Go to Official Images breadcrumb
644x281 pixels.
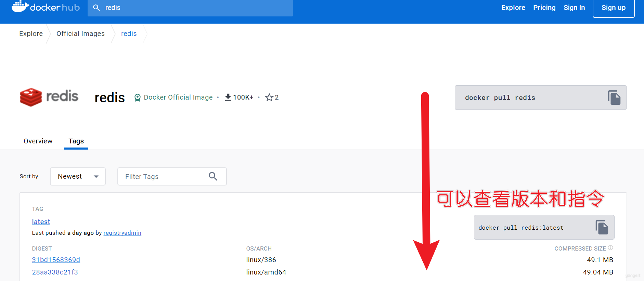80,34
